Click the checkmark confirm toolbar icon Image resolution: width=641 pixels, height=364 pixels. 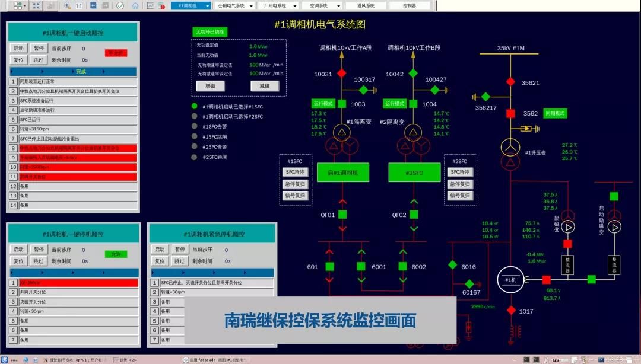point(120,5)
